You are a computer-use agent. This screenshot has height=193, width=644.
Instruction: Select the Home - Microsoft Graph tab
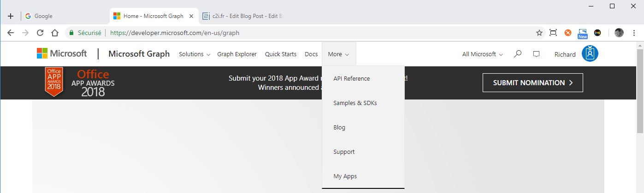point(154,16)
